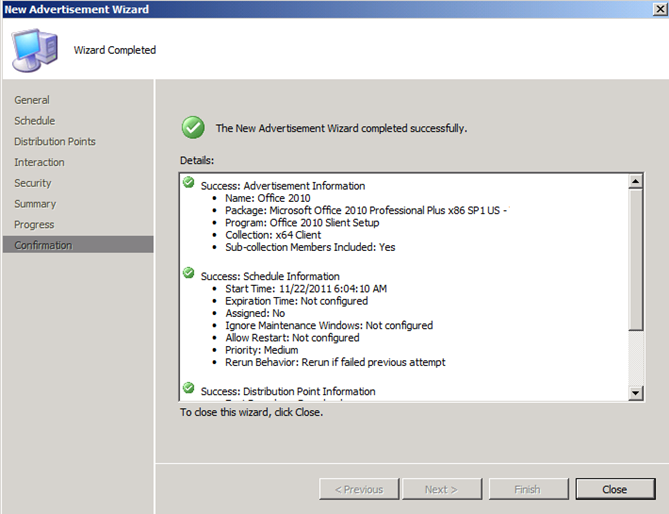This screenshot has width=669, height=514.
Task: Go to the Interaction step
Action: 39,162
